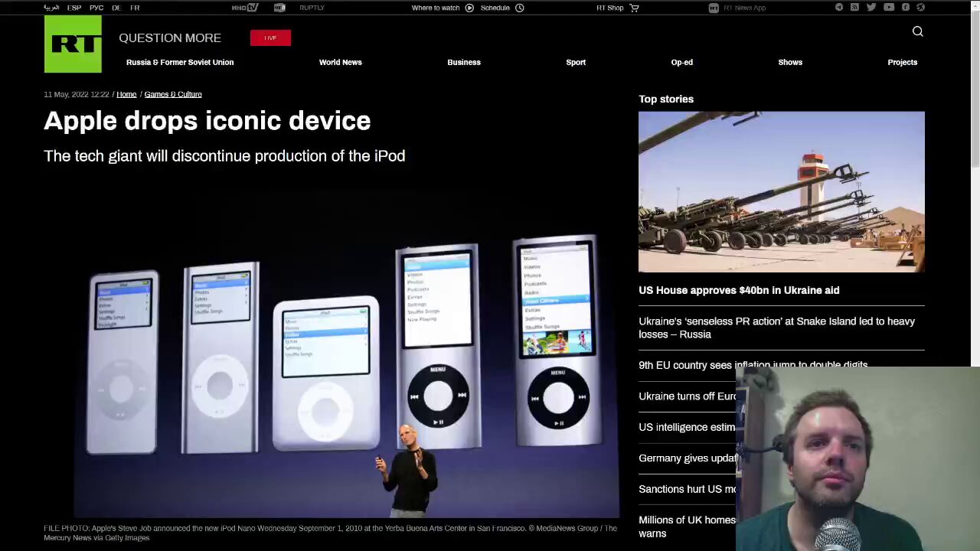Open the Facebook icon

(906, 8)
